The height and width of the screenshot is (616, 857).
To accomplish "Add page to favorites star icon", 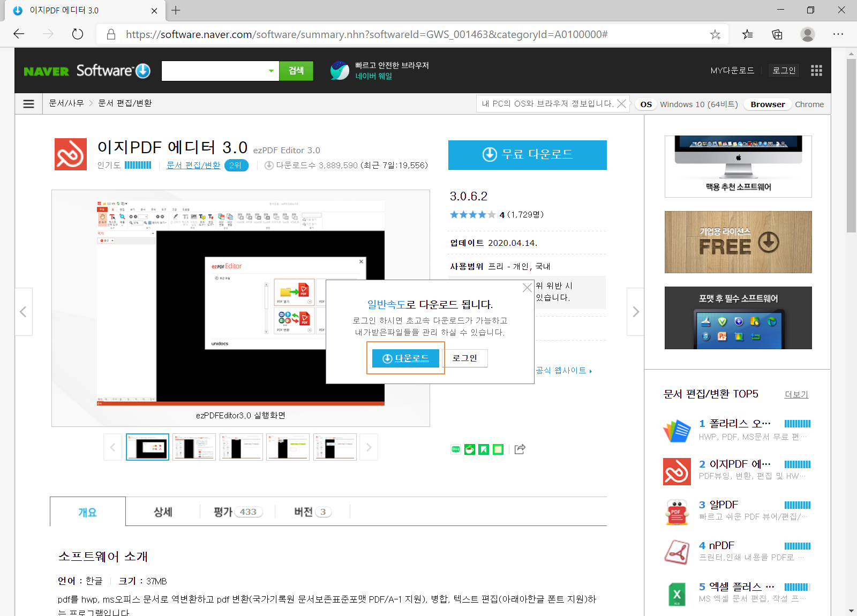I will [x=715, y=34].
